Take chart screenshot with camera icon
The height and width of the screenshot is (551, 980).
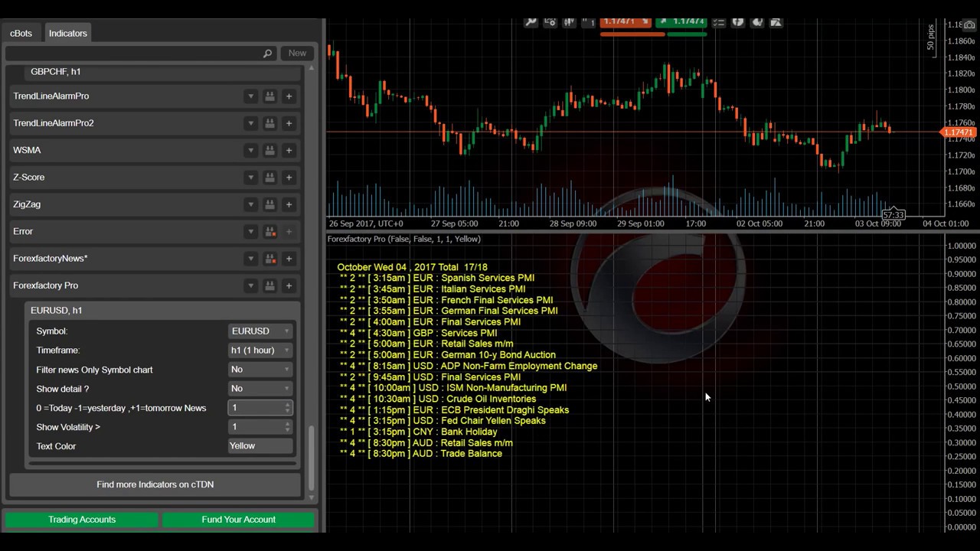[969, 25]
